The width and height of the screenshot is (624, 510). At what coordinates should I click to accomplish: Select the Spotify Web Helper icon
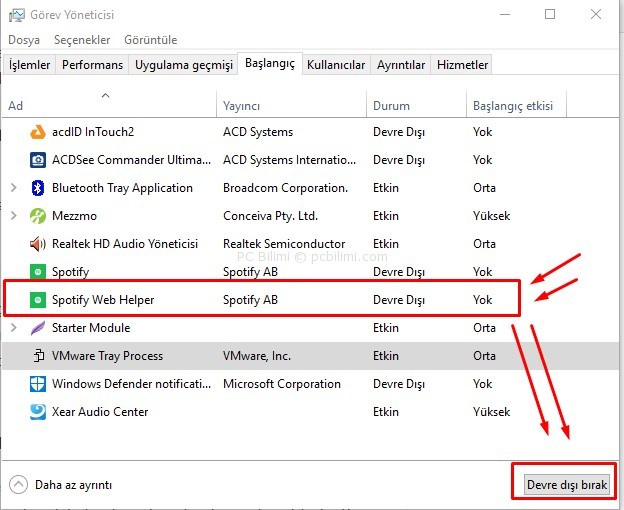click(x=38, y=300)
